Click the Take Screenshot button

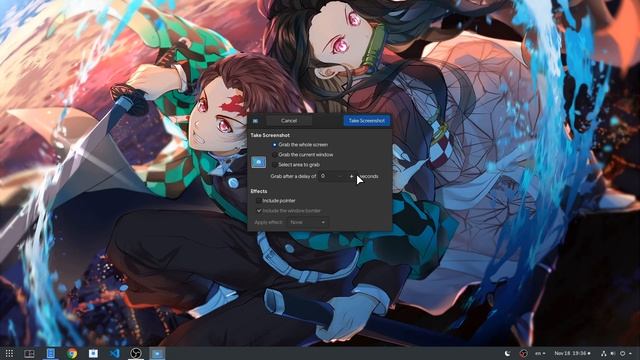[367, 120]
